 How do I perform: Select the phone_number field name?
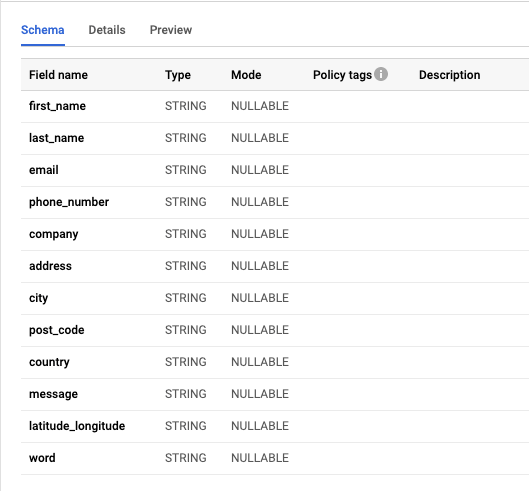[69, 202]
